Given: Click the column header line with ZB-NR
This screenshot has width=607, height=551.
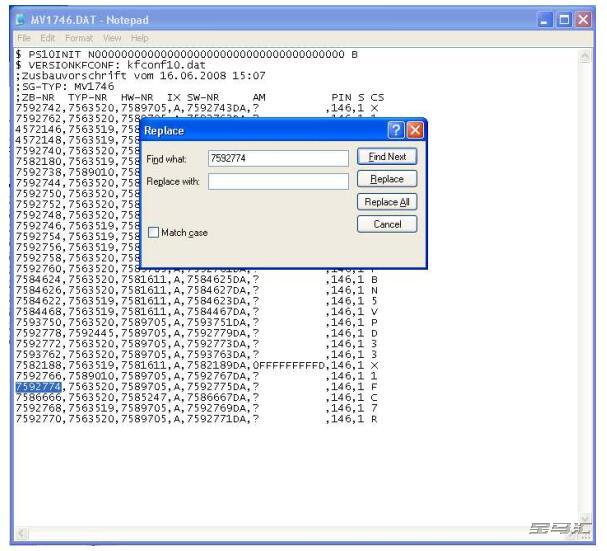Looking at the screenshot, I should [x=200, y=97].
